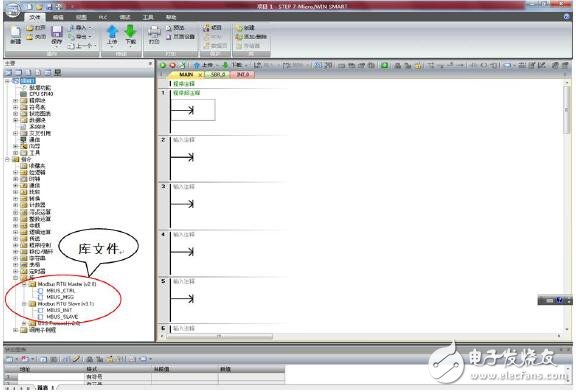The image size is (576, 392).
Task: Stop the PLC with the red STOP icon
Action: click(x=172, y=65)
